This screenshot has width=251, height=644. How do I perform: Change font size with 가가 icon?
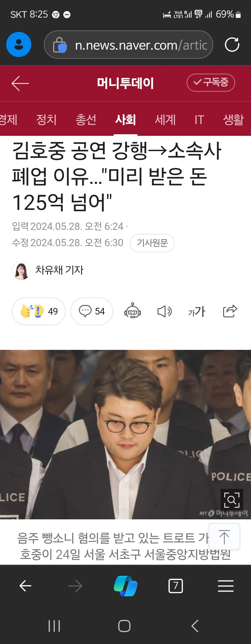click(197, 311)
